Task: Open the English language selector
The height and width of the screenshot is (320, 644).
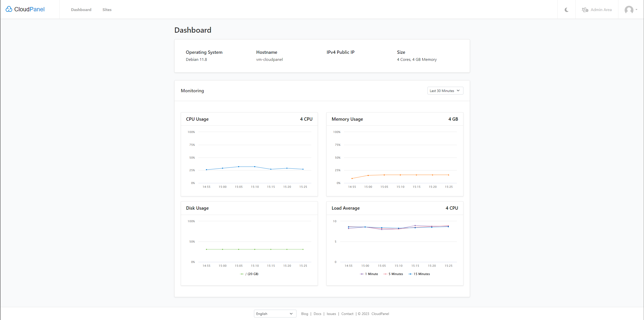Action: click(275, 313)
